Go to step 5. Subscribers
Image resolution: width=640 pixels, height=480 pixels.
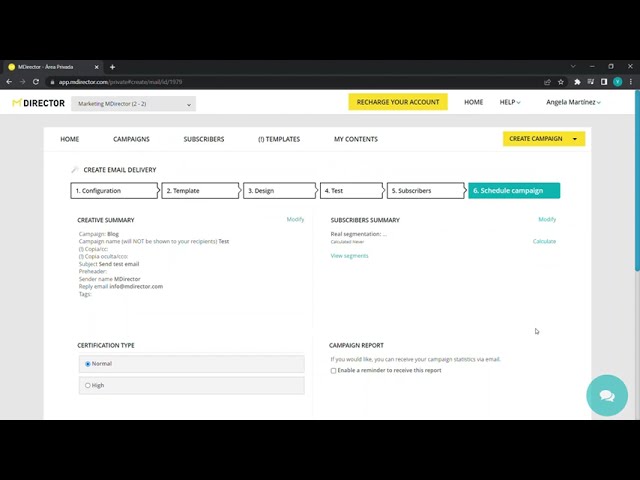point(426,191)
